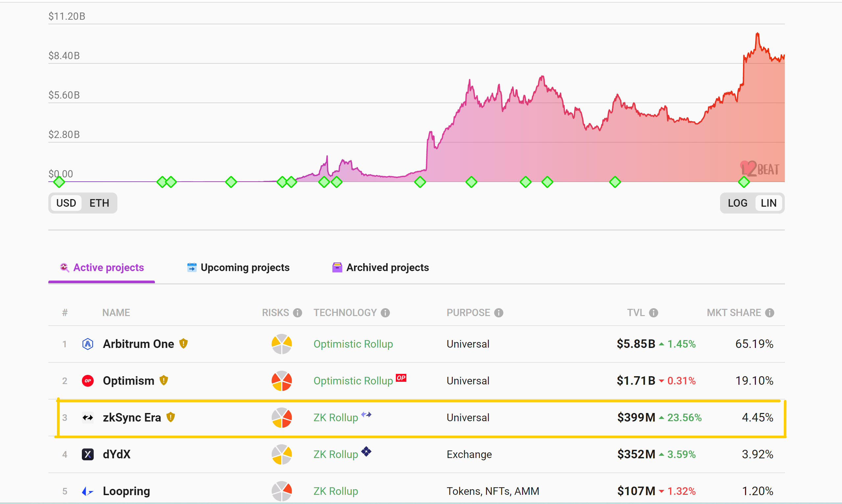
Task: Click the info icon next to MKT SHARE
Action: click(770, 313)
